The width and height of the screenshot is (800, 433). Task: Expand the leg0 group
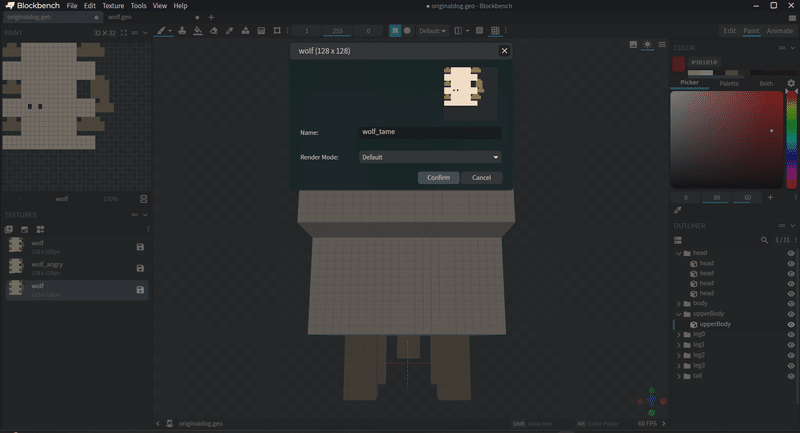(679, 335)
